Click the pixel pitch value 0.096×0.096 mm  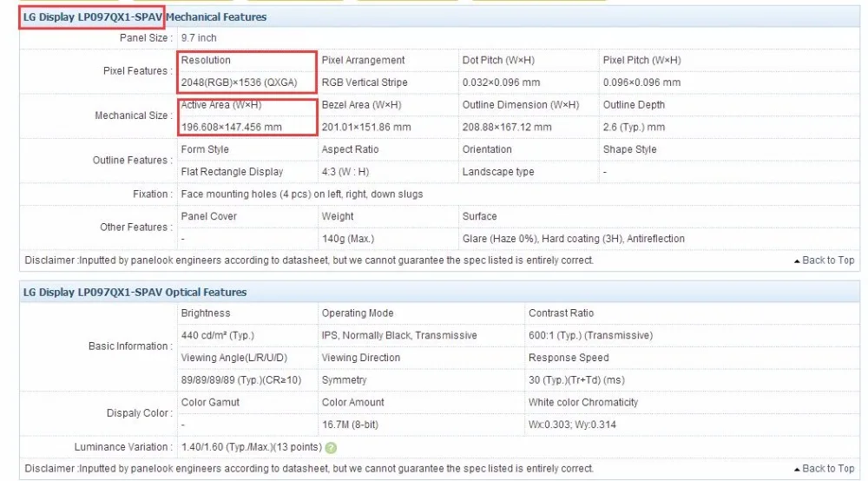(x=641, y=82)
